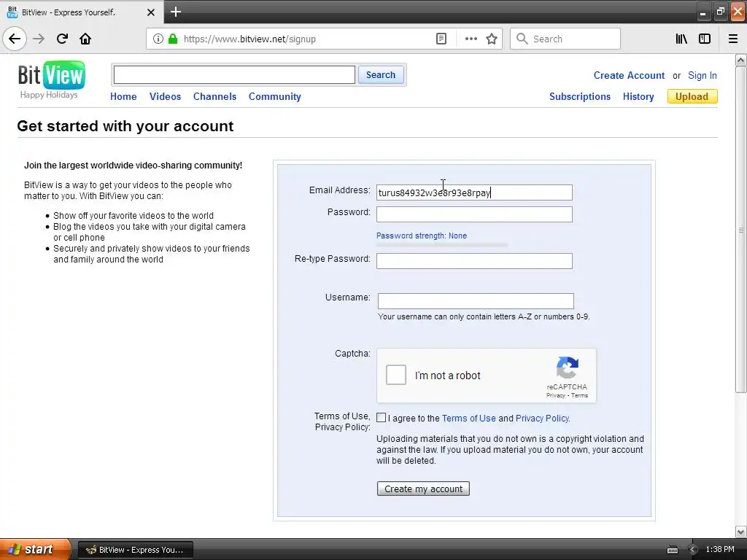Open the Community navigation tab
747x560 pixels.
(275, 97)
